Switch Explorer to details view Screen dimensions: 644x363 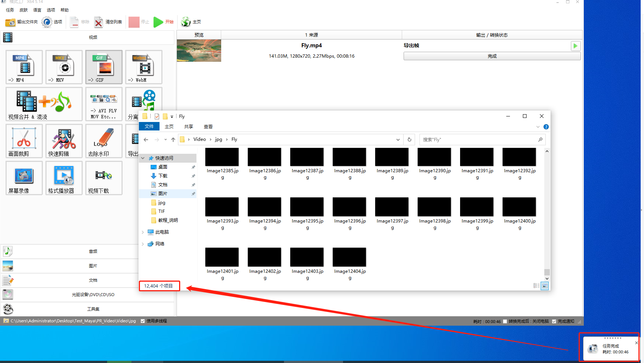537,286
